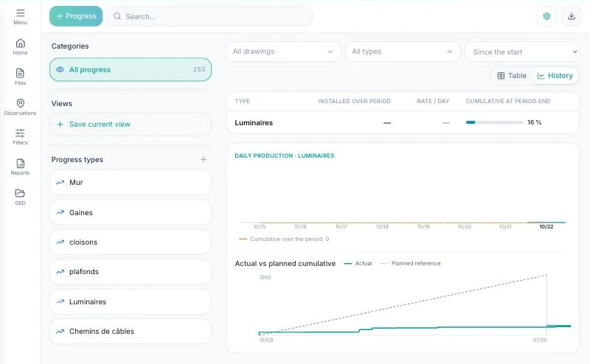Screen dimensions: 590x364
Task: Toggle the eye icon on All progress
Action: [x=60, y=69]
